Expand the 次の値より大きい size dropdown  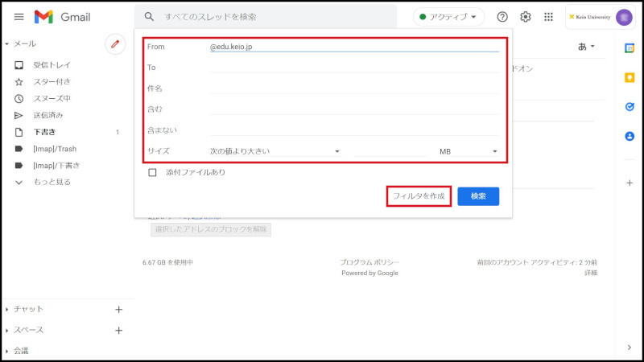pyautogui.click(x=275, y=151)
